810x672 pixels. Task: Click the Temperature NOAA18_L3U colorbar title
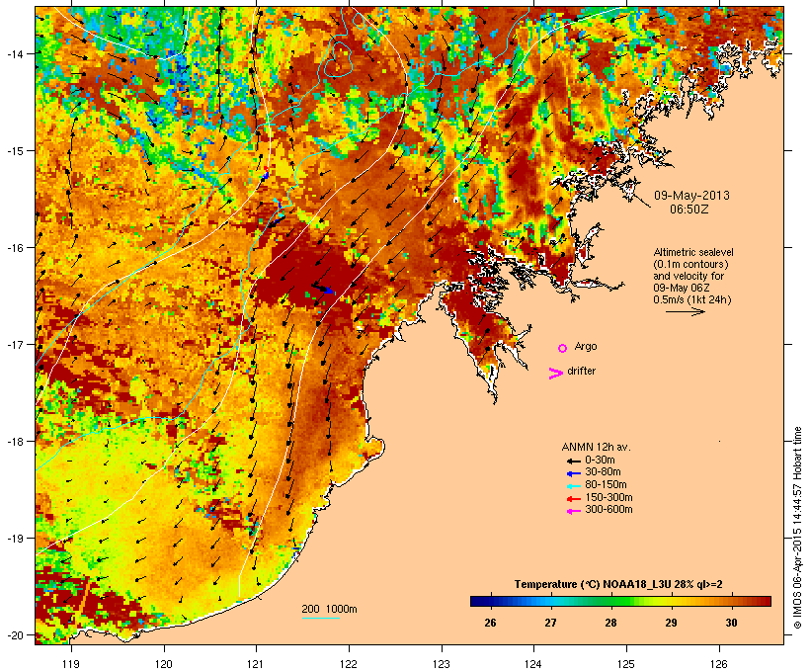[x=618, y=585]
